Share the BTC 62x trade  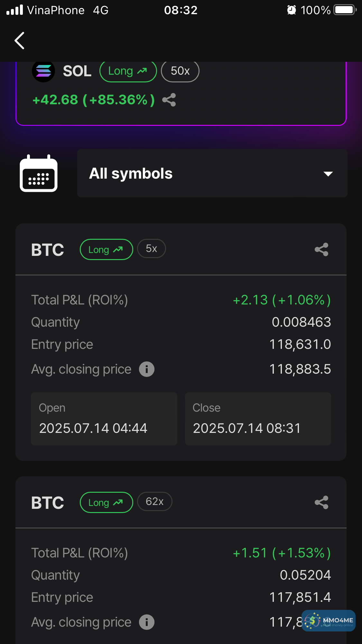click(321, 502)
